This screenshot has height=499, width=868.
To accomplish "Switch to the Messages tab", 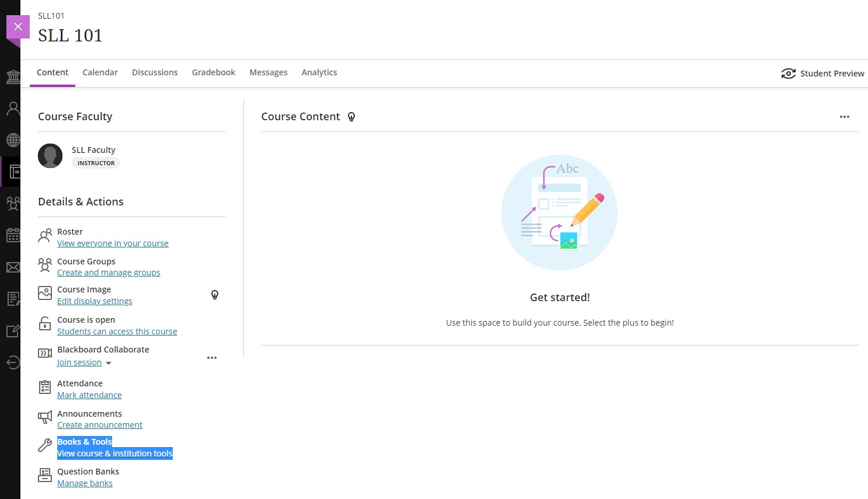I will pos(269,72).
